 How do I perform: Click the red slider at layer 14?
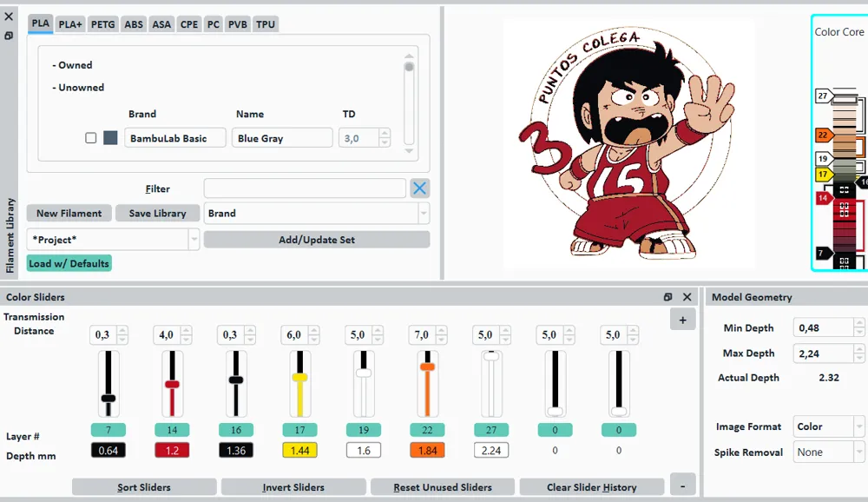pyautogui.click(x=172, y=384)
